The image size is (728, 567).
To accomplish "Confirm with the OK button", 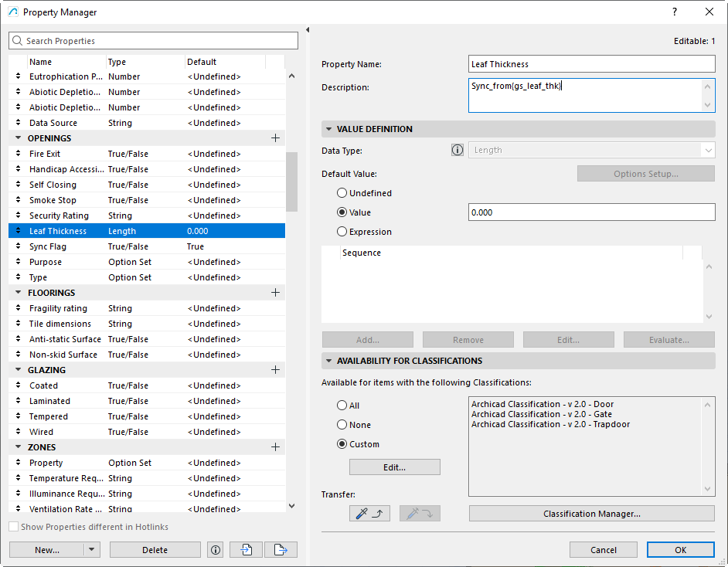I will [681, 550].
